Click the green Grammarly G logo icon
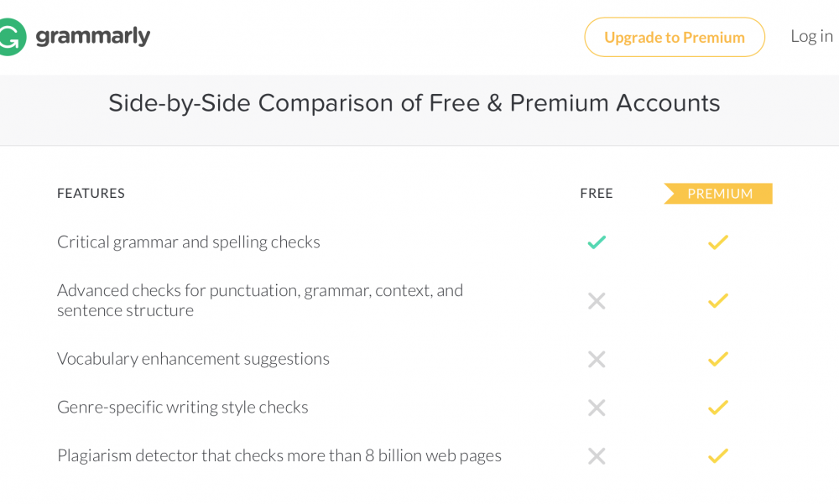Viewport: 839px width, 504px height. (12, 37)
